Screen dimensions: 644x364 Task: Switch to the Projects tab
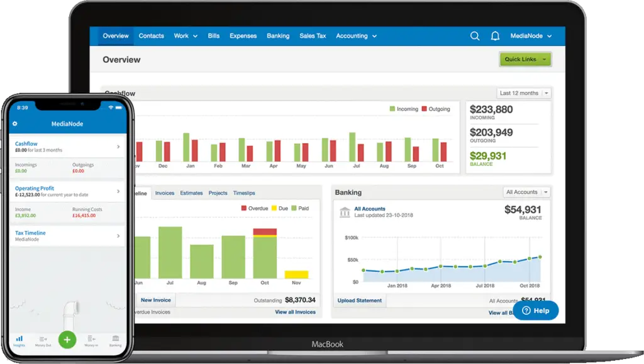[218, 193]
